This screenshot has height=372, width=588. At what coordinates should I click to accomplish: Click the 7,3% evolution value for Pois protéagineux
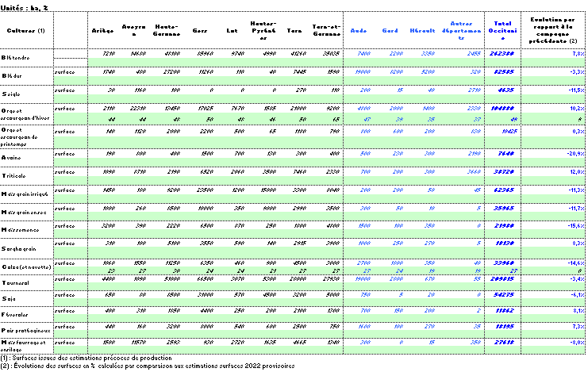pos(578,327)
